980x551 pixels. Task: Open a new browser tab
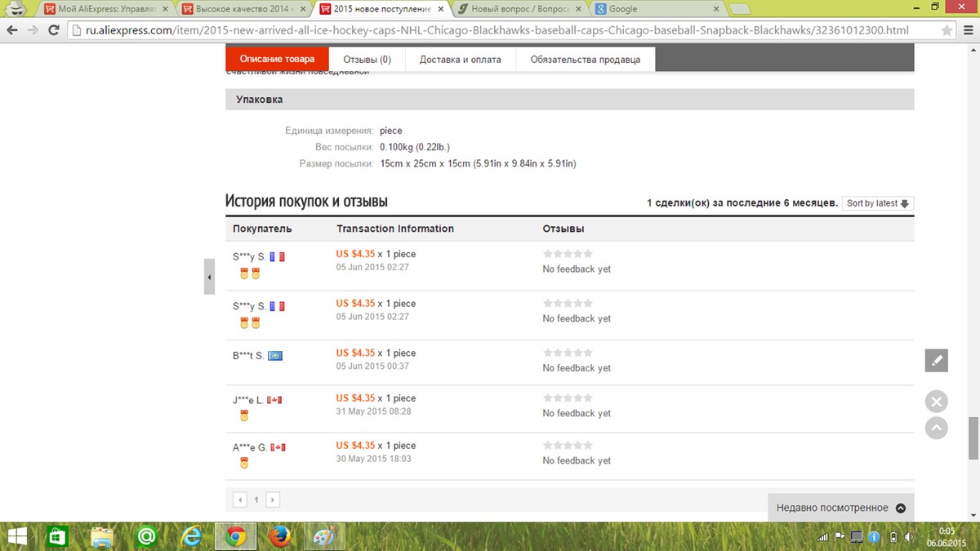[741, 10]
